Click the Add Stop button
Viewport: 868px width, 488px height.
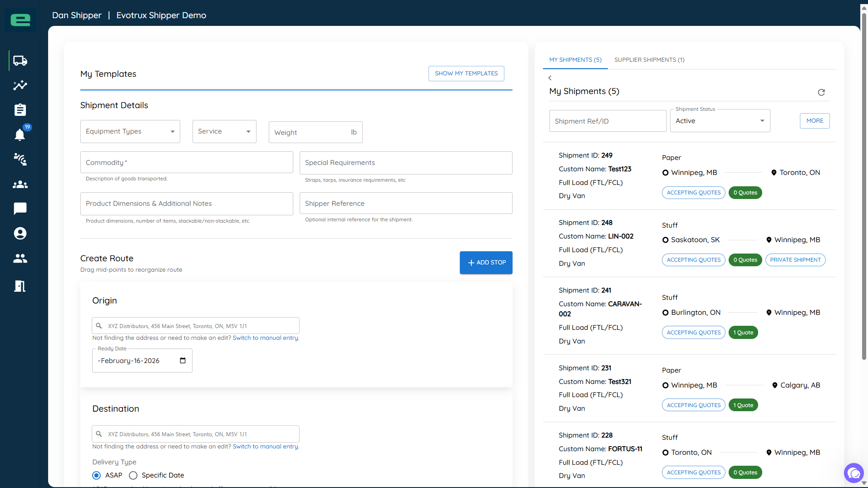(x=486, y=263)
